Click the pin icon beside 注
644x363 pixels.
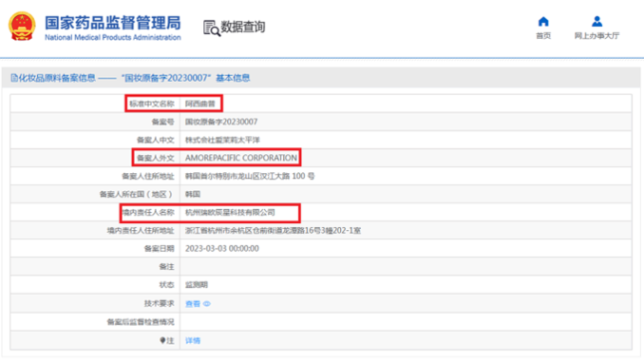click(162, 340)
